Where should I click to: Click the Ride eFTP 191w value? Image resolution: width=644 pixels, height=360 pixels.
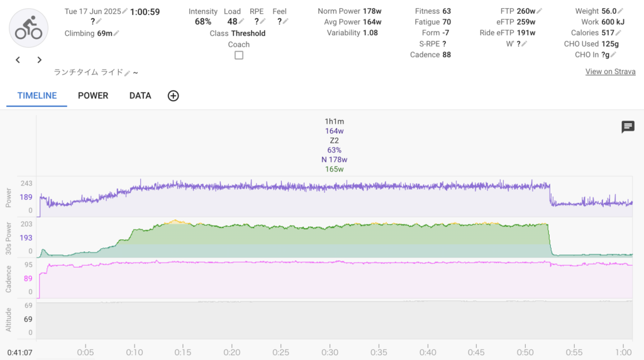[x=526, y=33]
